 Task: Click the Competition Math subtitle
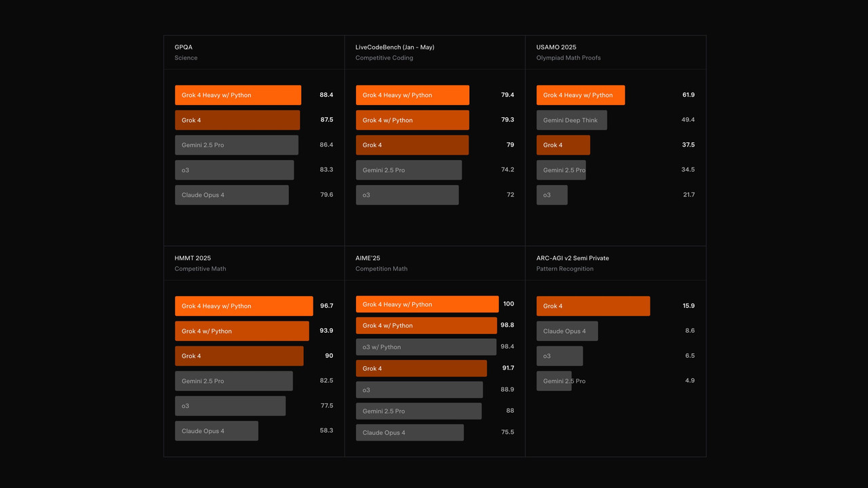pyautogui.click(x=382, y=268)
